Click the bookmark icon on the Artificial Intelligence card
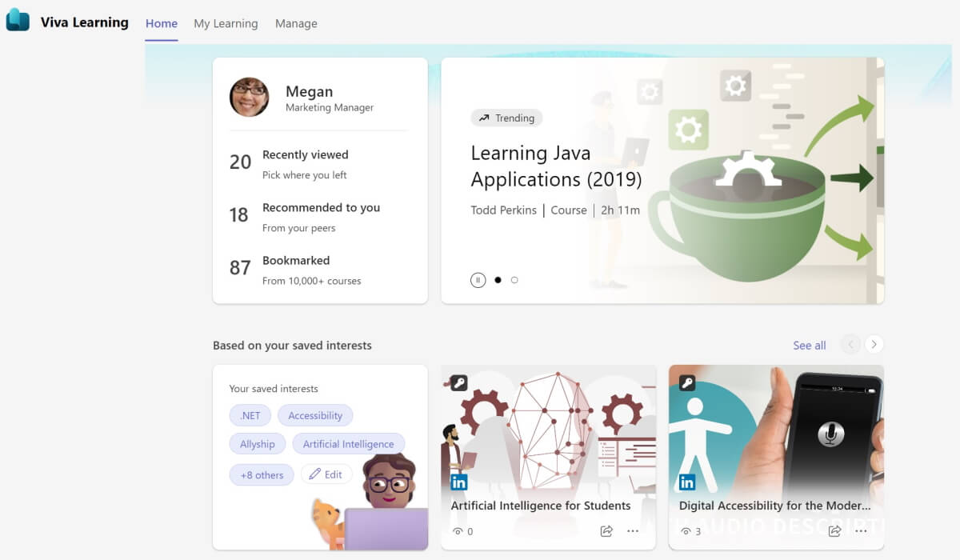 point(458,382)
